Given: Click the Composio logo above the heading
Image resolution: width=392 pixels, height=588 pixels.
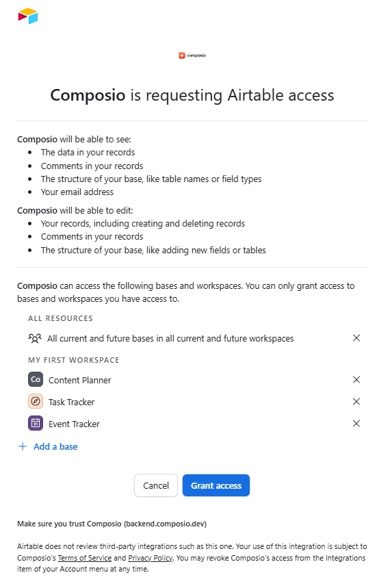Looking at the screenshot, I should point(192,55).
